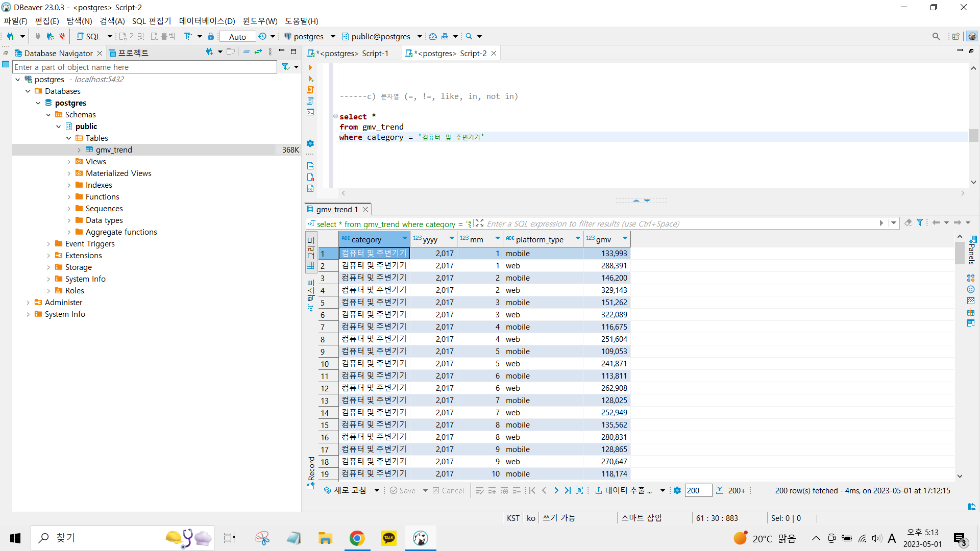Click the navigator object name filter field

click(x=144, y=67)
